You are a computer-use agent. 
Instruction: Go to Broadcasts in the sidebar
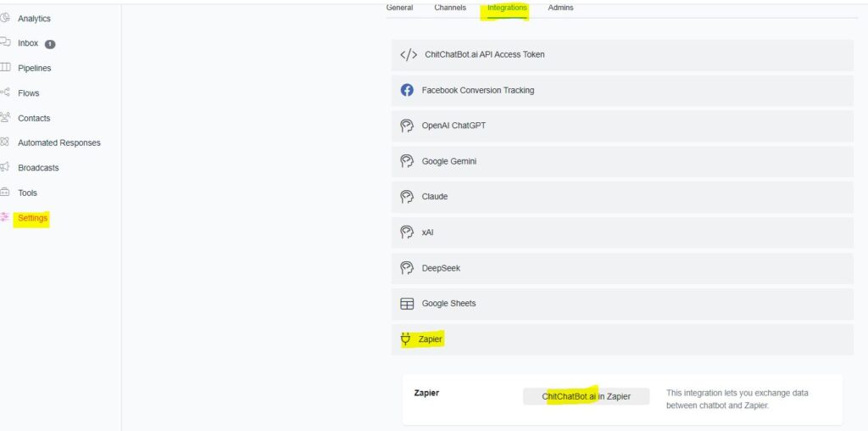coord(38,167)
